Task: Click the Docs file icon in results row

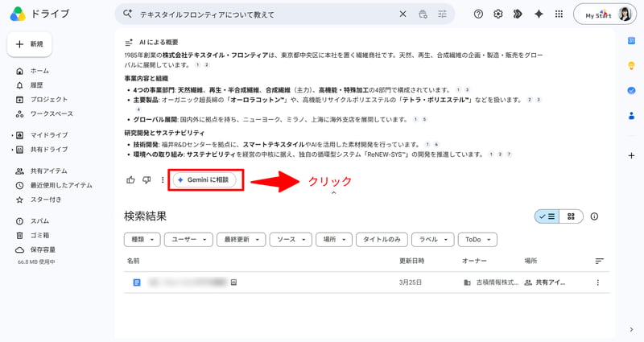Action: pyautogui.click(x=137, y=282)
